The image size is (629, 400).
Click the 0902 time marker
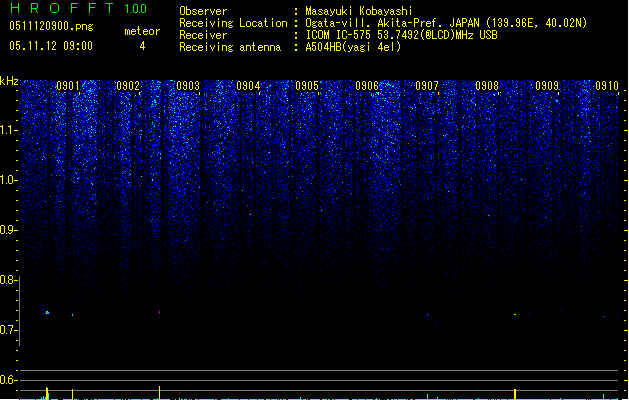point(128,86)
